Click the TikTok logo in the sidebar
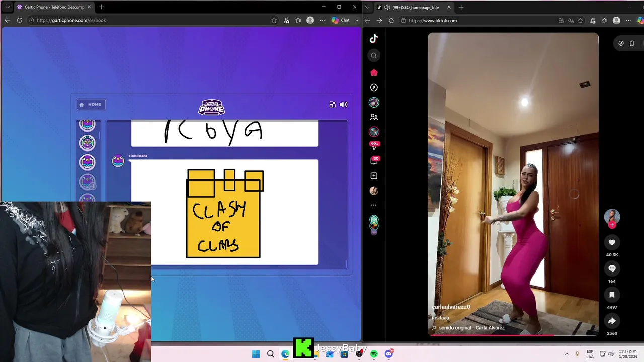This screenshot has width=644, height=362. click(374, 39)
